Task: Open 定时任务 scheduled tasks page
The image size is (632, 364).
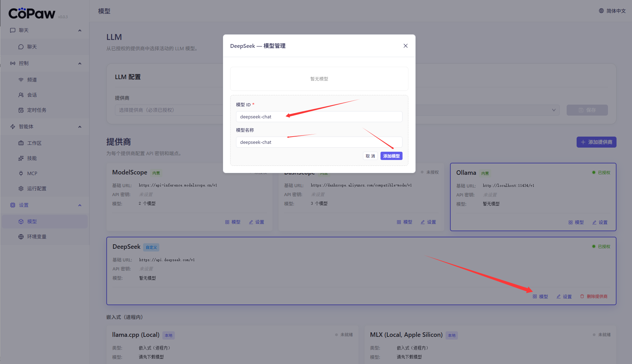Action: click(x=36, y=110)
